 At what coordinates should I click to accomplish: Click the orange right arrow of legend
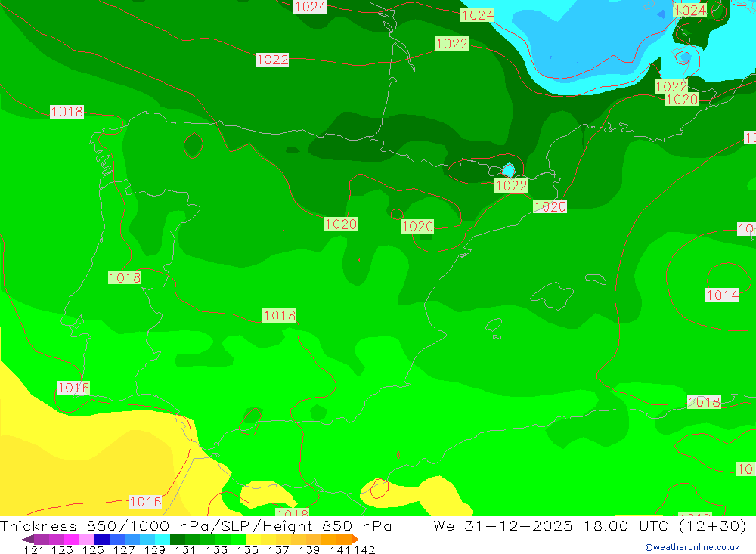point(355,539)
